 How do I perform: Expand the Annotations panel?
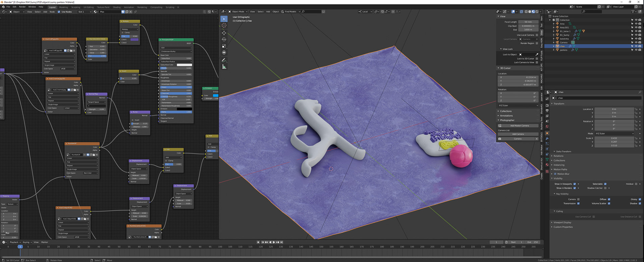coord(506,116)
